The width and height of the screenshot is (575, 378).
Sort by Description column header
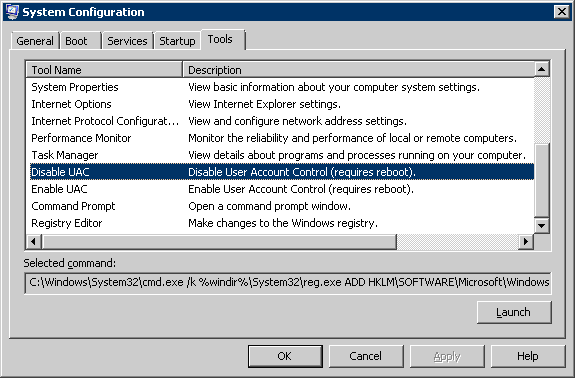click(x=358, y=70)
